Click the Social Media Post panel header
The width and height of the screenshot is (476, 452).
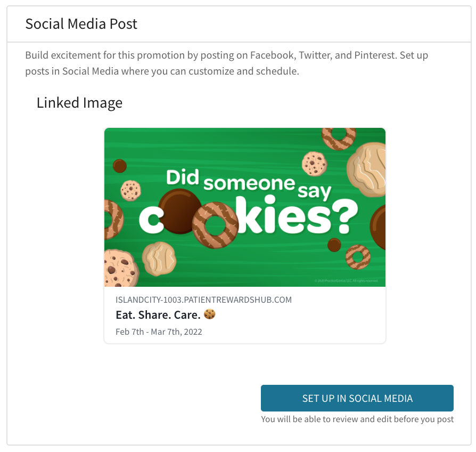[81, 24]
